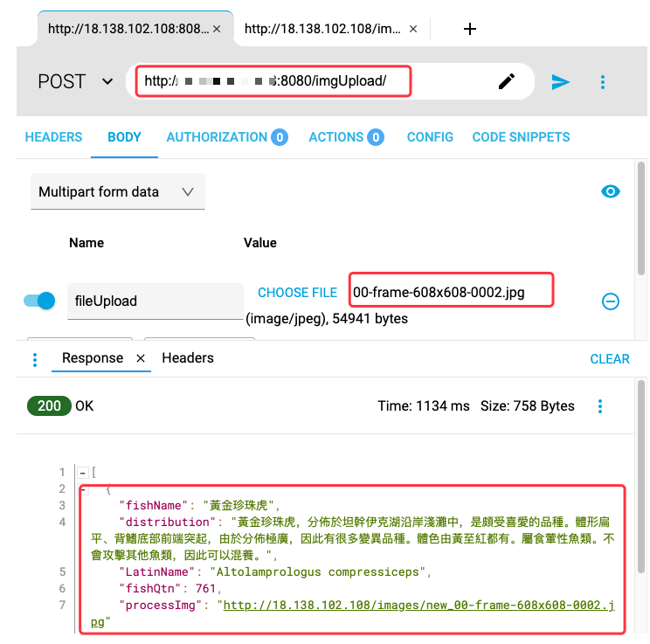Click the selected file name 00-frame-608x608-0002.jpg
This screenshot has width=650, height=644.
[439, 293]
